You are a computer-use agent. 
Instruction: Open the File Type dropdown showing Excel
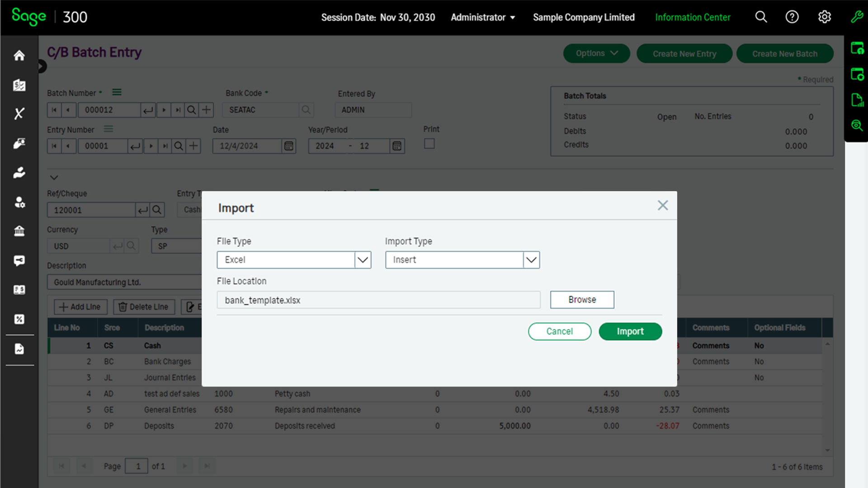362,260
